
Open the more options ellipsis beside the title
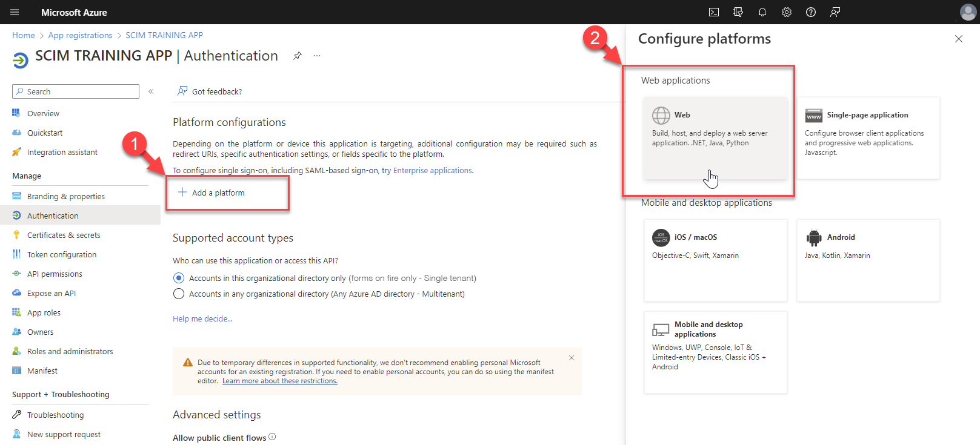click(x=317, y=56)
